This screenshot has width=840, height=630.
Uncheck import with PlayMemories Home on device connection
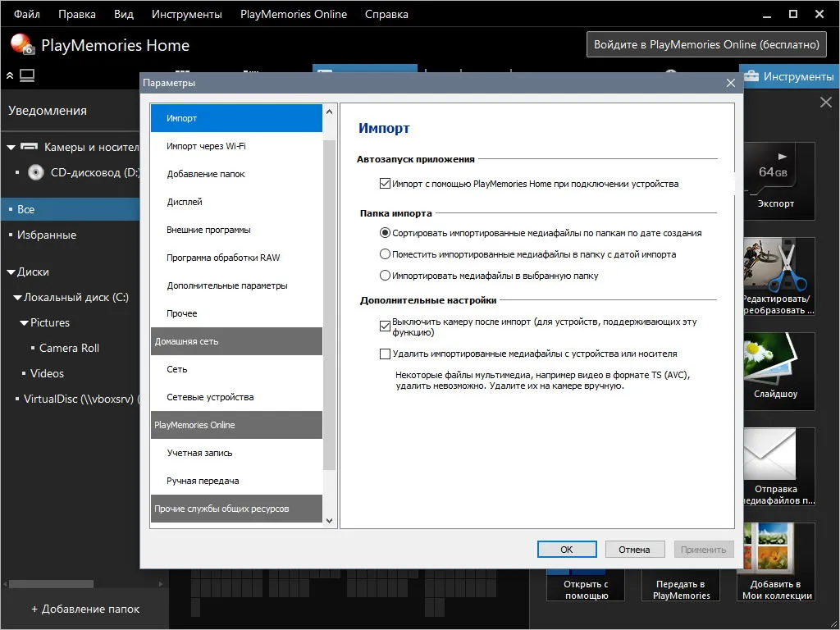click(x=385, y=184)
